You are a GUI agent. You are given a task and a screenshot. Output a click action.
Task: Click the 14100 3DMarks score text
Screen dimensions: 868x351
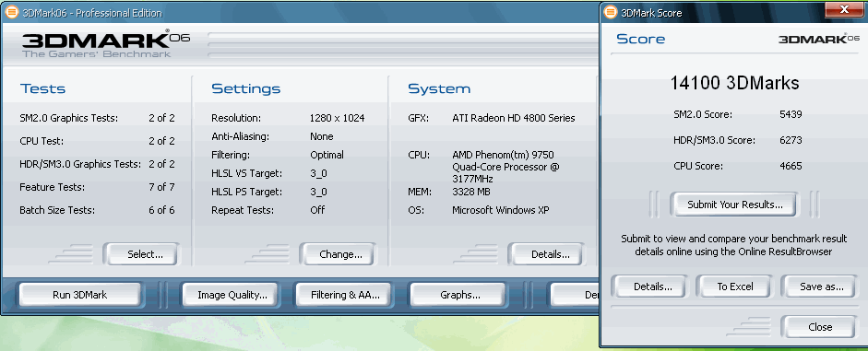pos(734,83)
